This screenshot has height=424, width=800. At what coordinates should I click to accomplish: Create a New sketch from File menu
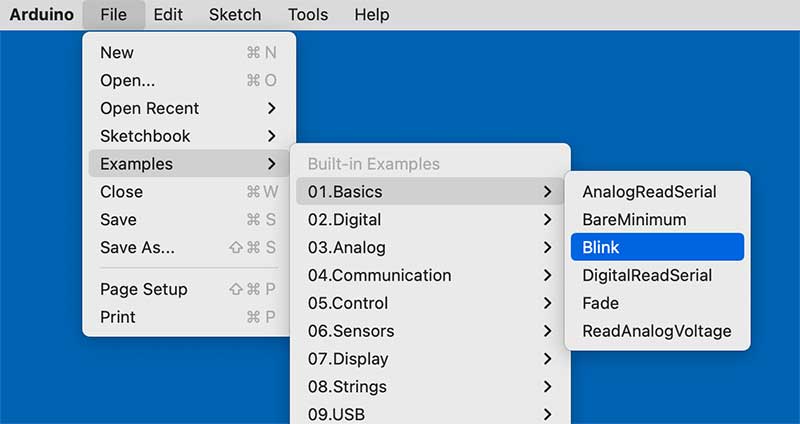click(189, 53)
